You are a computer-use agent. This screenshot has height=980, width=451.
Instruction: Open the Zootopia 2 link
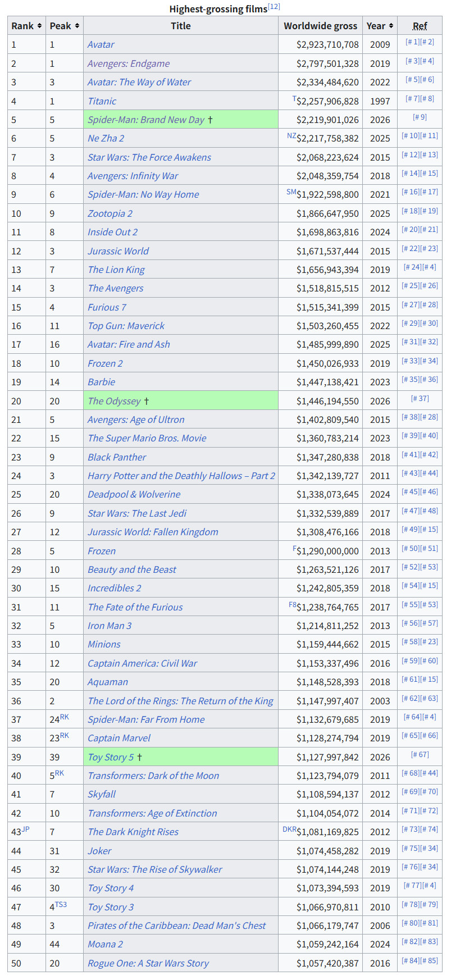(110, 213)
